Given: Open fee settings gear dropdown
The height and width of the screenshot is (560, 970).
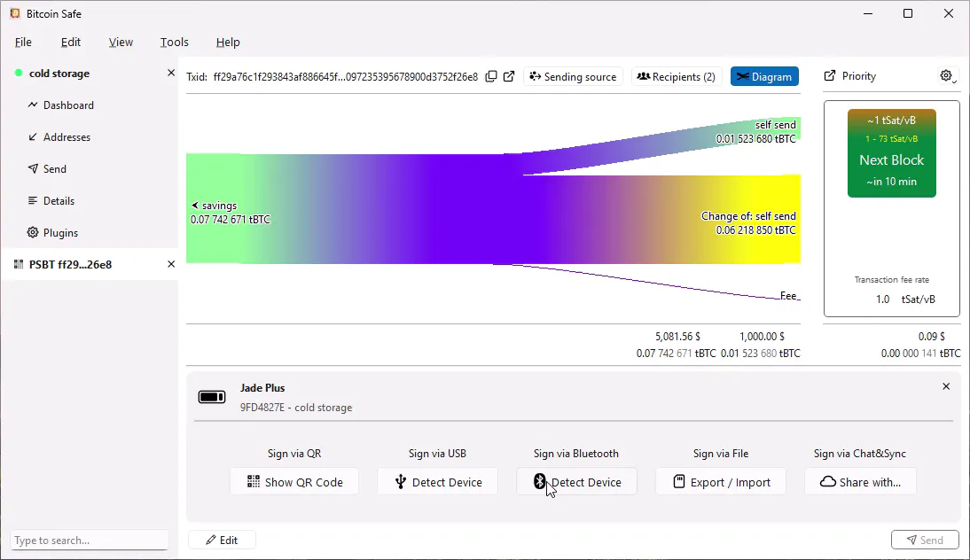Looking at the screenshot, I should click(948, 76).
